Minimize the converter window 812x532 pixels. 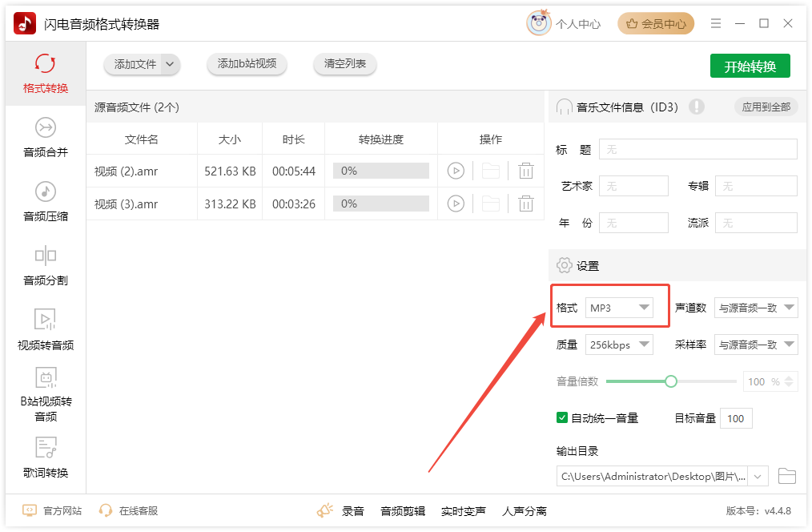coord(739,23)
